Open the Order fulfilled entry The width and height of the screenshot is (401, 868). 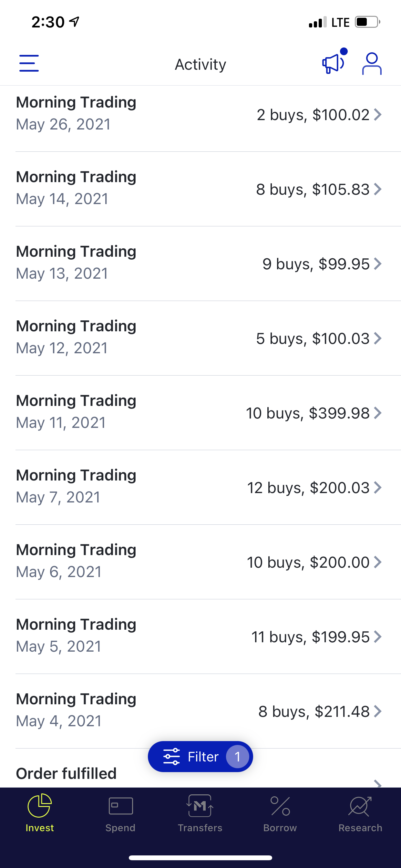point(67,774)
